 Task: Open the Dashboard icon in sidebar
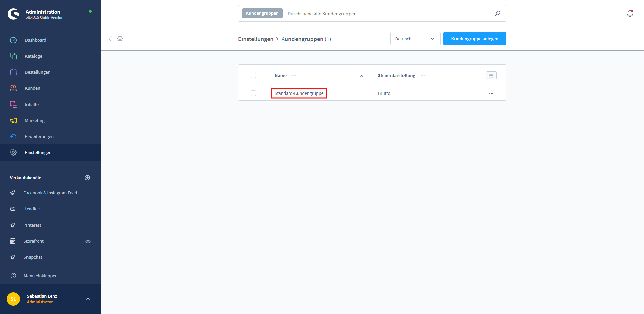pyautogui.click(x=13, y=40)
